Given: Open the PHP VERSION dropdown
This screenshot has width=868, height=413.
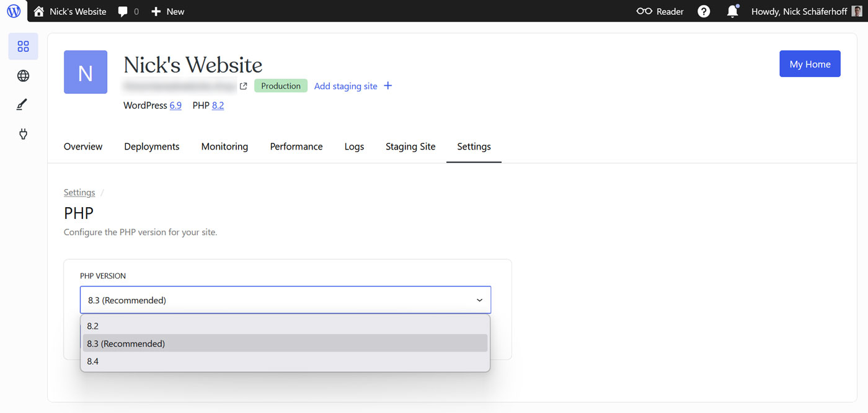Looking at the screenshot, I should click(285, 300).
